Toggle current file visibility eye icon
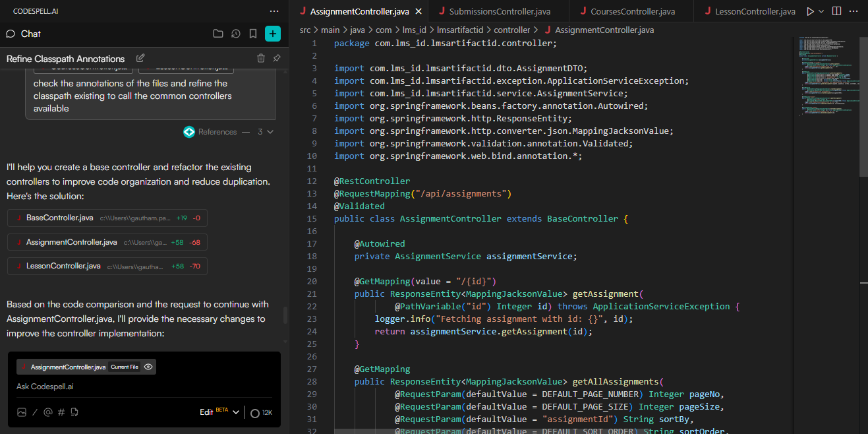 [148, 367]
